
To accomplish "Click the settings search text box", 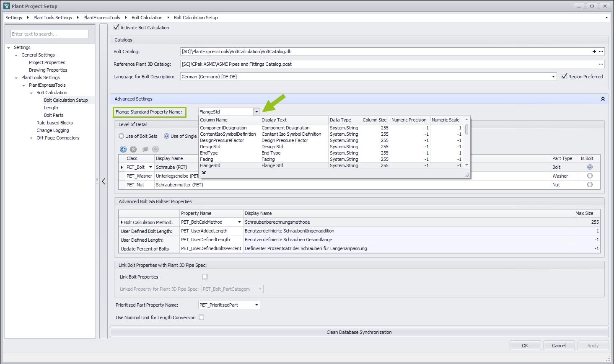I will point(49,34).
